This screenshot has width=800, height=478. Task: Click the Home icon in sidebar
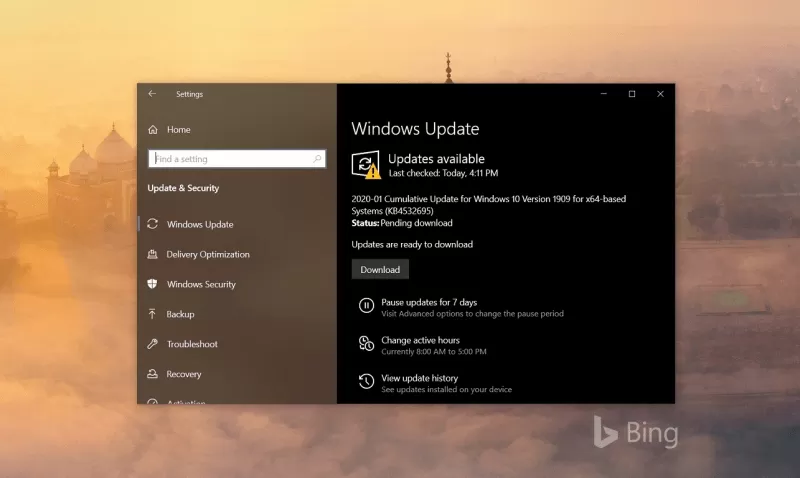coord(153,130)
